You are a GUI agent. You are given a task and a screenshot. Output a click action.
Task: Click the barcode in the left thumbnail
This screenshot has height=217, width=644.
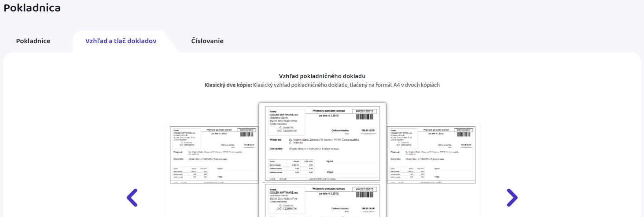pyautogui.click(x=247, y=135)
